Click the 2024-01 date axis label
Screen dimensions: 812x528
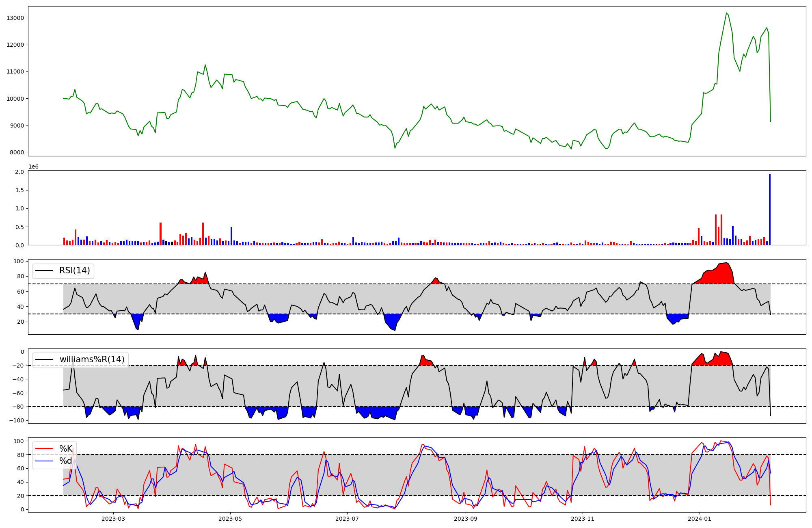700,519
